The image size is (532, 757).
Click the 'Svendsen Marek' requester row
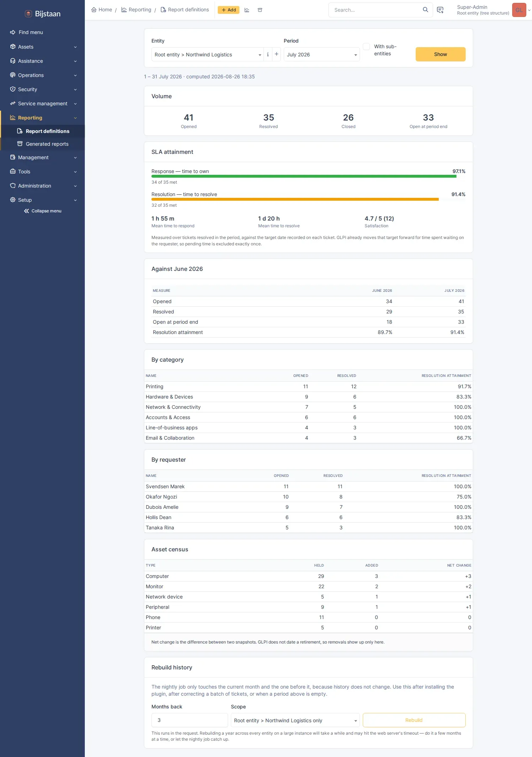click(x=308, y=486)
